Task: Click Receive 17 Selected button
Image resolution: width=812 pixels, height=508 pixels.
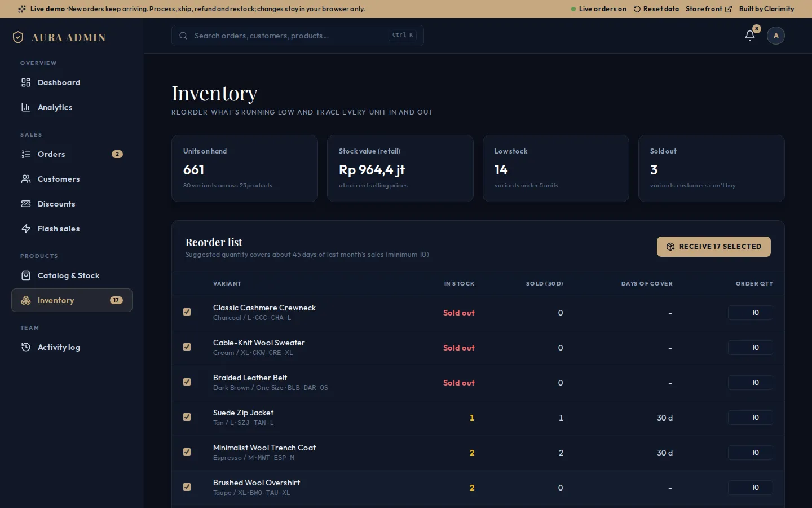Action: (714, 247)
